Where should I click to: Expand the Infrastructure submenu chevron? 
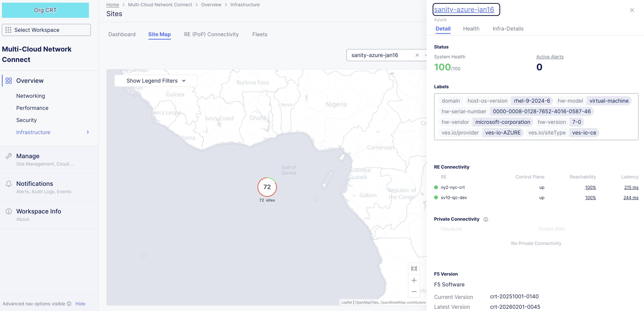pyautogui.click(x=88, y=132)
